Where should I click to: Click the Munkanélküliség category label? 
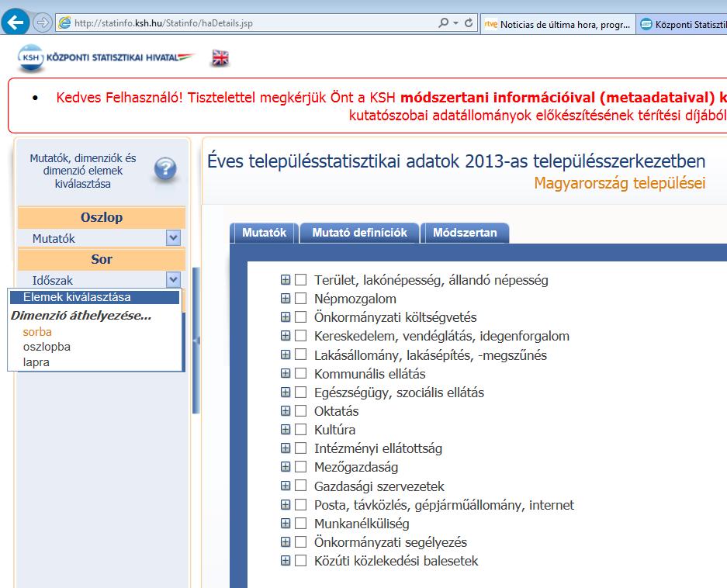click(x=362, y=524)
